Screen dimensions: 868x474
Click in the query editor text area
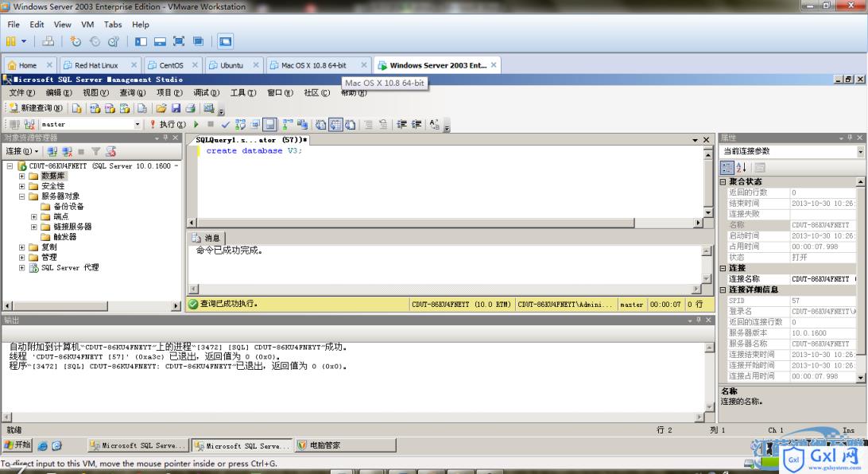point(450,183)
